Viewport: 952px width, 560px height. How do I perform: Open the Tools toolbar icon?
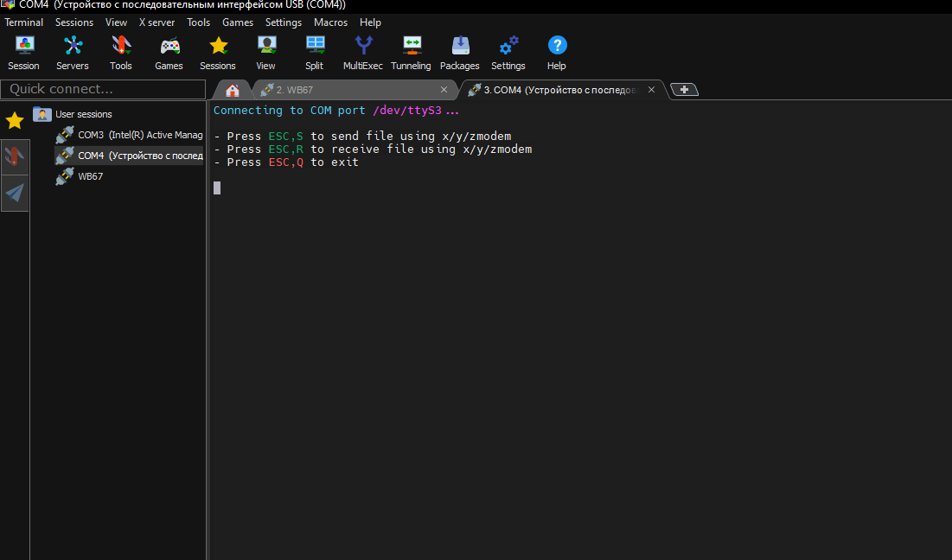tap(121, 53)
